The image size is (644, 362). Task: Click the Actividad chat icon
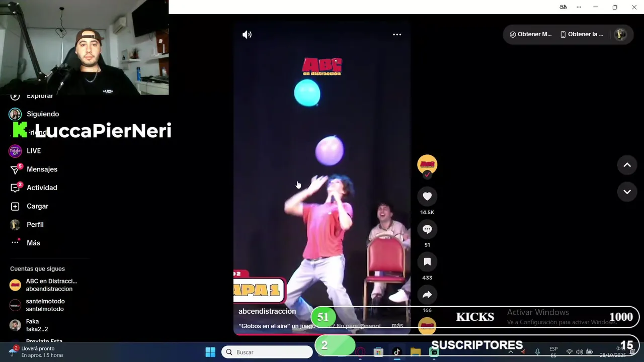tap(15, 188)
